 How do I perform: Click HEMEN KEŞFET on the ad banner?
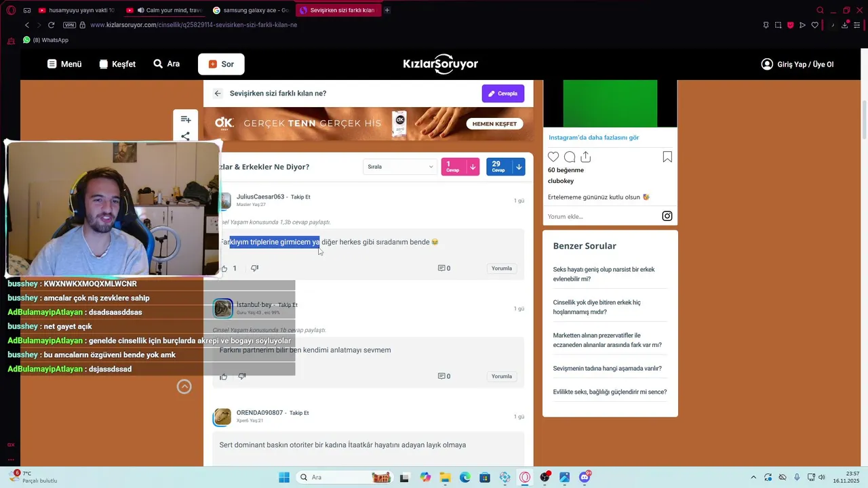click(494, 124)
